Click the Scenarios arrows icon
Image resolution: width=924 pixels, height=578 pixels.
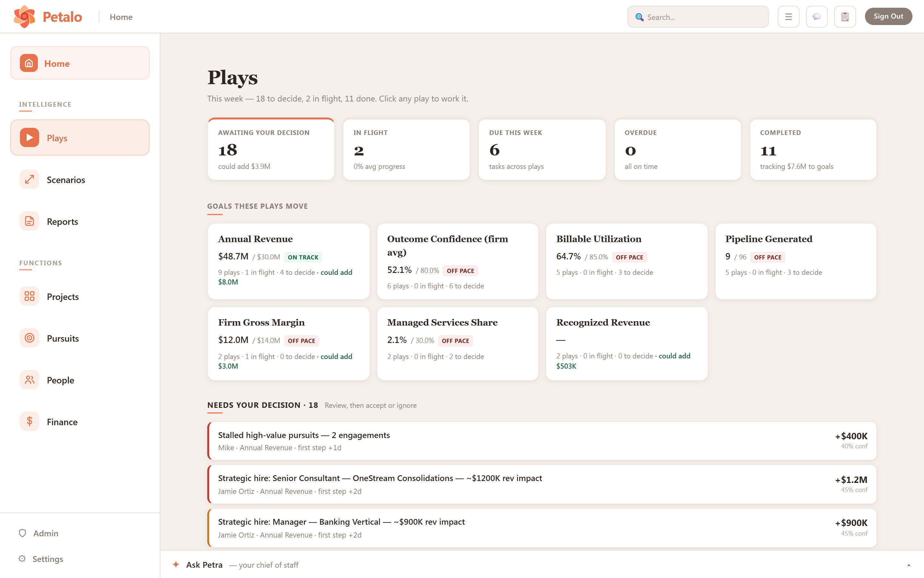[30, 179]
